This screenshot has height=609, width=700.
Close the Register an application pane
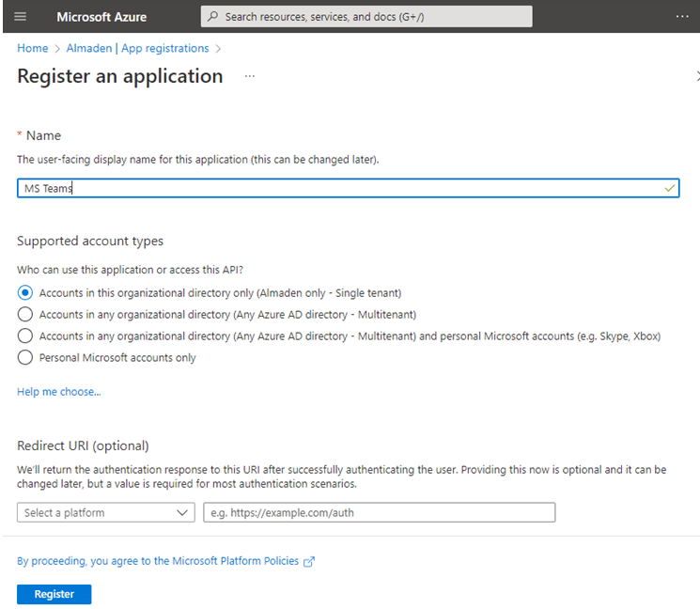click(x=696, y=76)
